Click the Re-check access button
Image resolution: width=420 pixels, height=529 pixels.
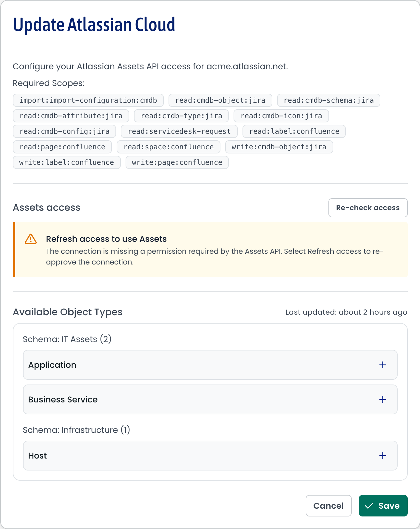coord(368,208)
